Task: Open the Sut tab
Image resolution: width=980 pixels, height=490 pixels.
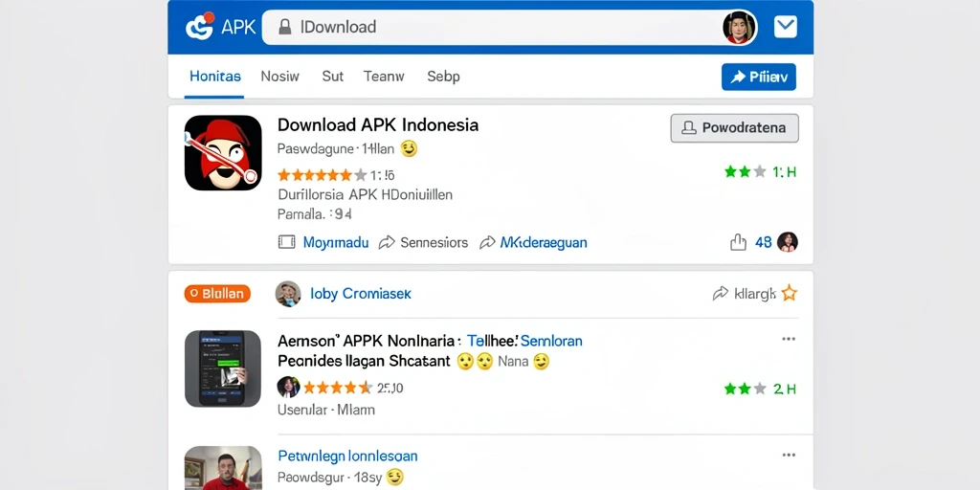Action: pos(332,77)
